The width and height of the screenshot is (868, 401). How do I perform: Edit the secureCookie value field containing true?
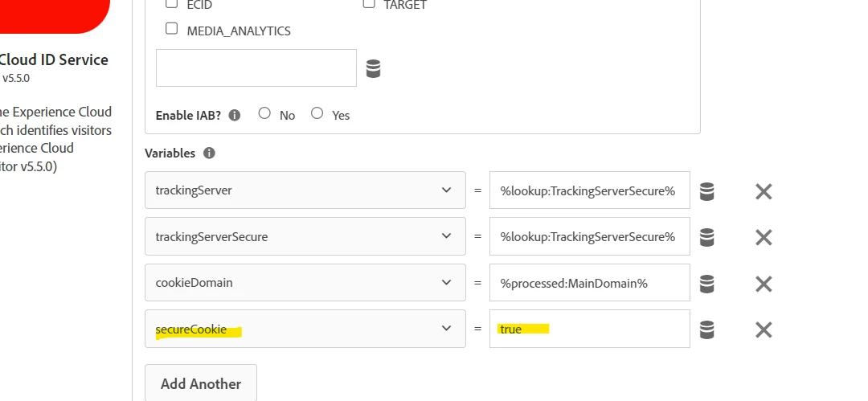[590, 329]
